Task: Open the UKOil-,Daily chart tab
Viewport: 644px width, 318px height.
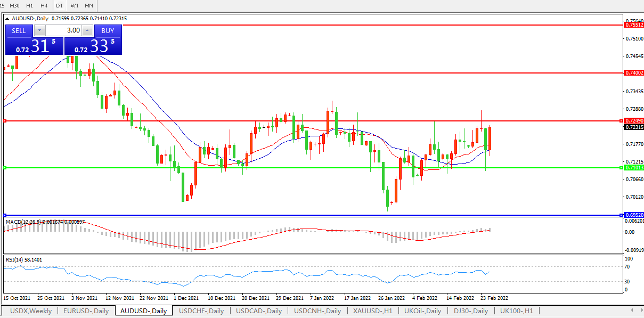Action: point(423,311)
